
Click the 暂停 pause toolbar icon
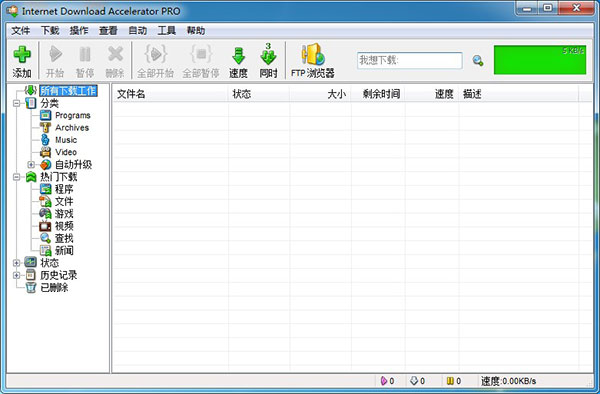tap(85, 54)
